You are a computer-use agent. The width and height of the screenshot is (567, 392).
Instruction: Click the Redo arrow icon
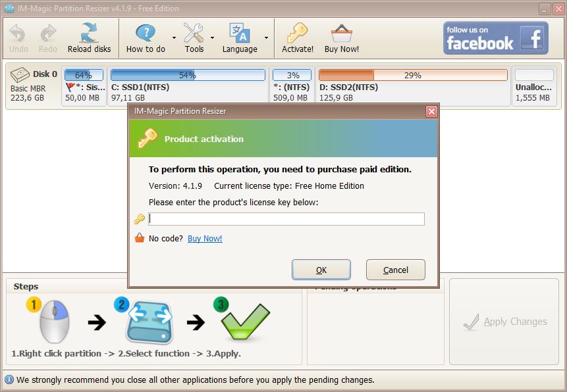[47, 34]
